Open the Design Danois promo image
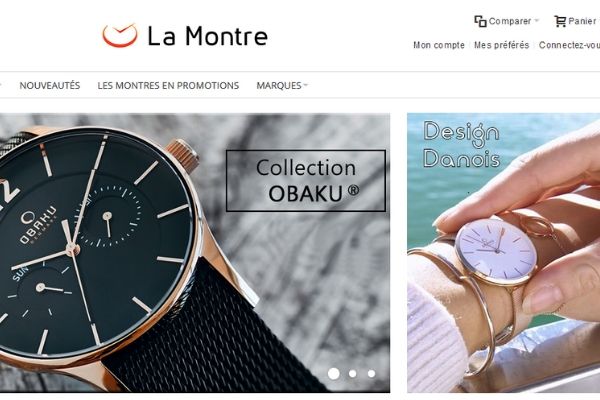Image resolution: width=600 pixels, height=400 pixels. click(504, 253)
